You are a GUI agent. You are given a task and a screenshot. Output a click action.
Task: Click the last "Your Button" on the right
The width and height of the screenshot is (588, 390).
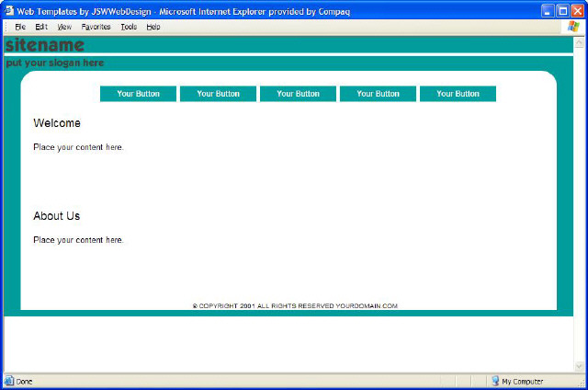458,94
